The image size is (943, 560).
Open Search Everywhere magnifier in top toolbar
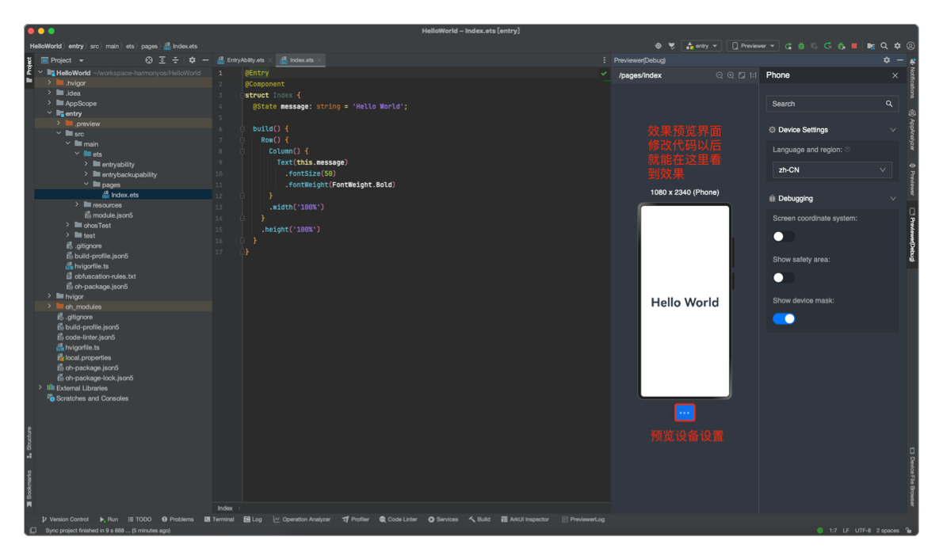click(x=884, y=46)
